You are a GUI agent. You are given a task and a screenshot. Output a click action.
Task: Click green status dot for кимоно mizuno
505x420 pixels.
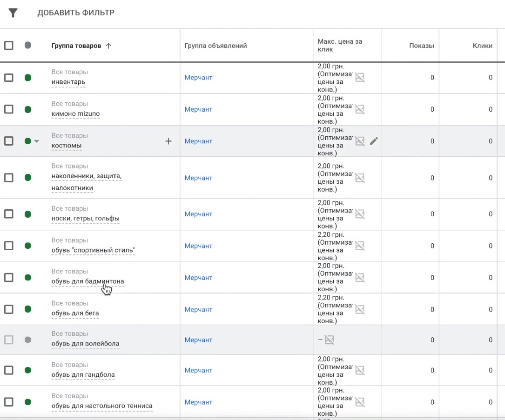(28, 109)
